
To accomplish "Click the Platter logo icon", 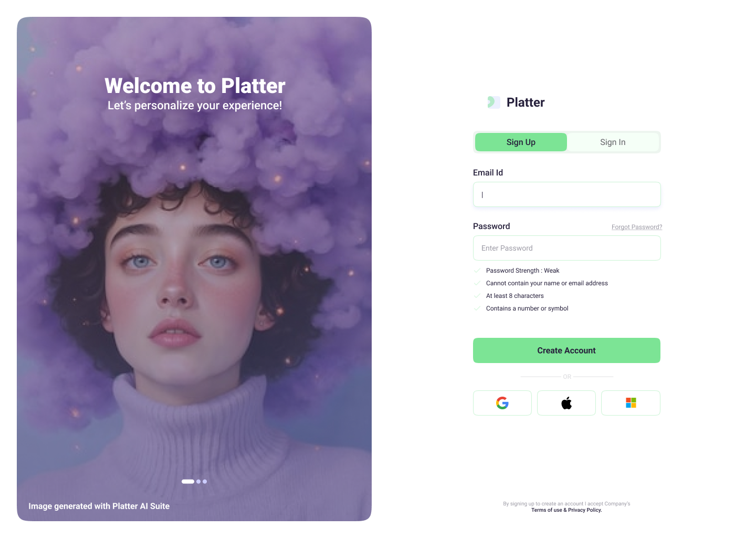I will pyautogui.click(x=493, y=102).
